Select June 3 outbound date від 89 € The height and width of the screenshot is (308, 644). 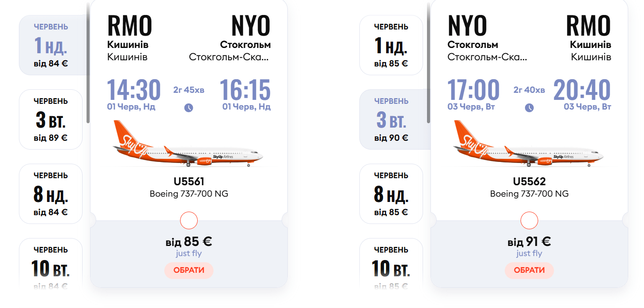pyautogui.click(x=51, y=119)
